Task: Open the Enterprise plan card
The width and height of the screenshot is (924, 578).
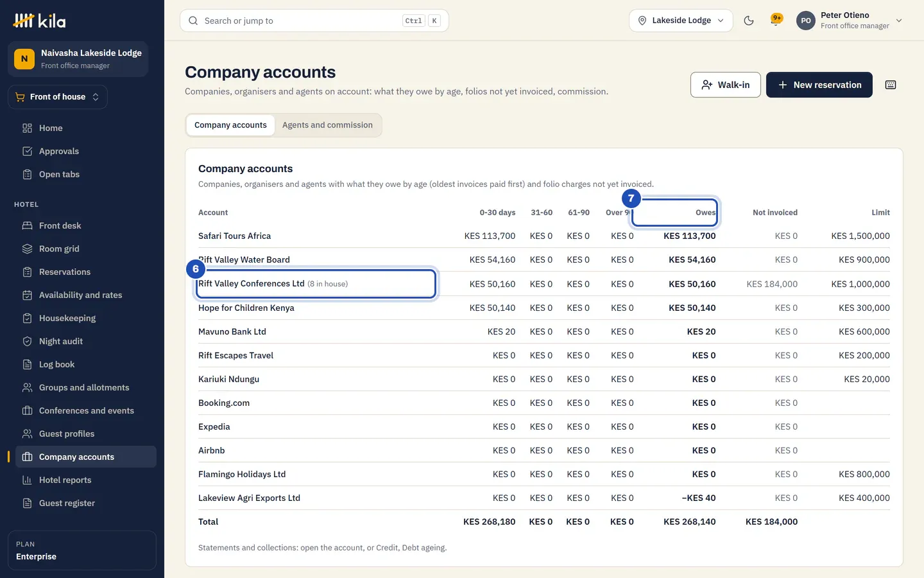Action: coord(82,550)
